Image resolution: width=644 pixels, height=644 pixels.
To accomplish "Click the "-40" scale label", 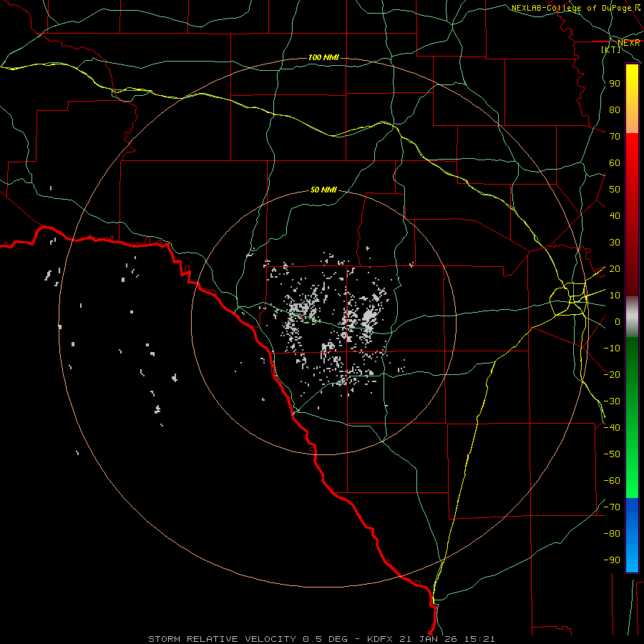I will [x=612, y=428].
